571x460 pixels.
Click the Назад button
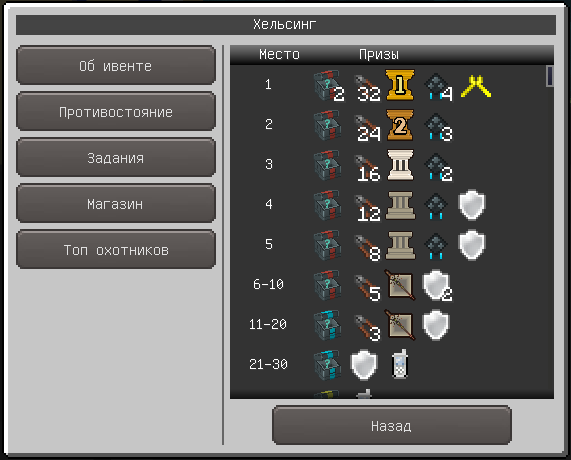(391, 425)
